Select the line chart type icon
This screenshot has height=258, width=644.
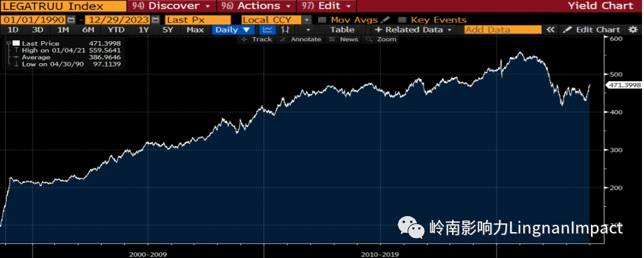point(268,30)
